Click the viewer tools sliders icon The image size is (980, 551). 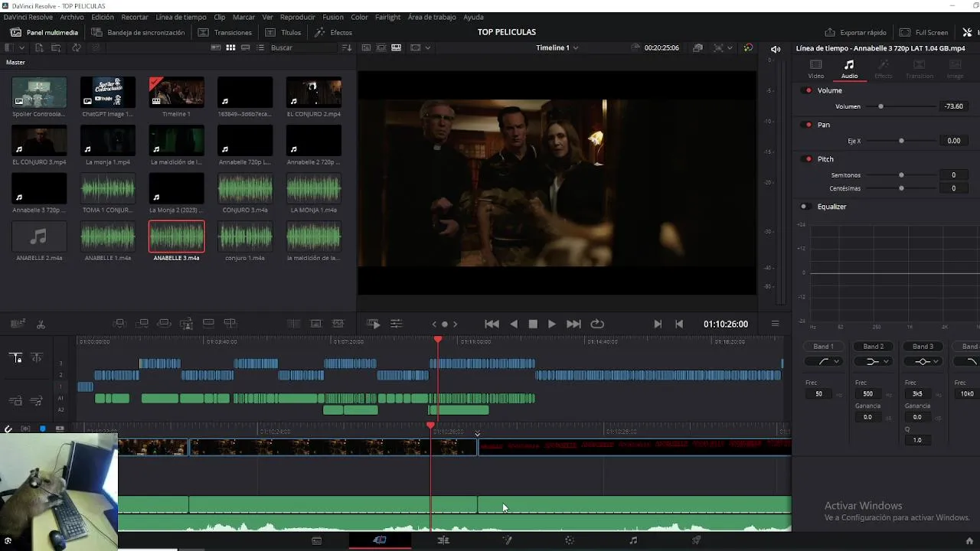[396, 324]
